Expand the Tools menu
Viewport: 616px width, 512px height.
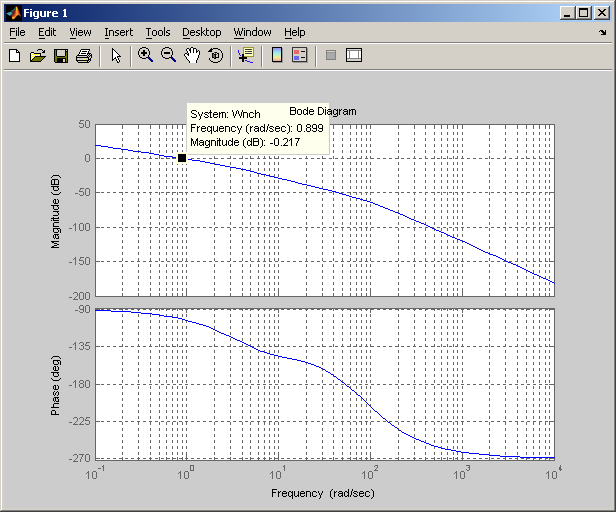pos(158,32)
